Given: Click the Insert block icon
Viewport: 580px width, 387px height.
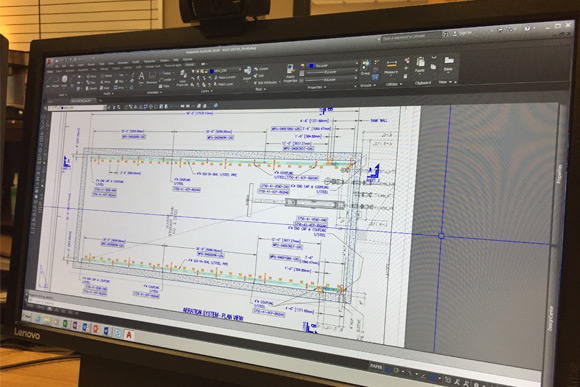Looking at the screenshot, I should coord(248,73).
